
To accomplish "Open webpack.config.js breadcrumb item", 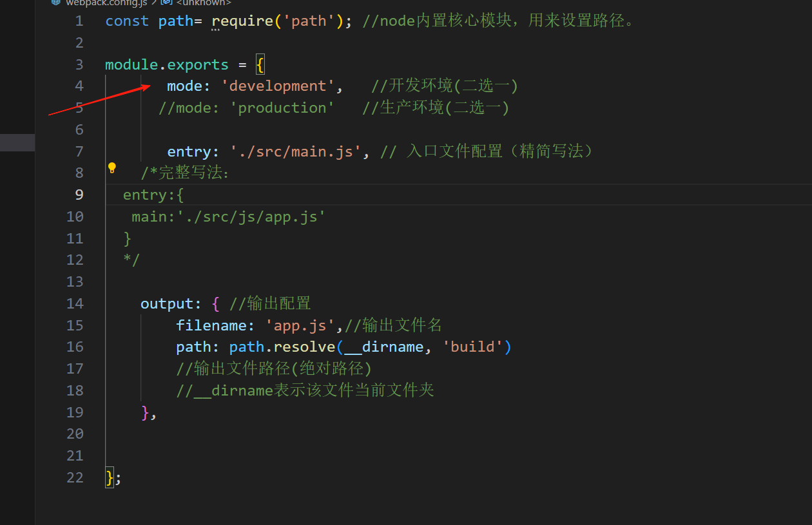I will click(x=106, y=3).
